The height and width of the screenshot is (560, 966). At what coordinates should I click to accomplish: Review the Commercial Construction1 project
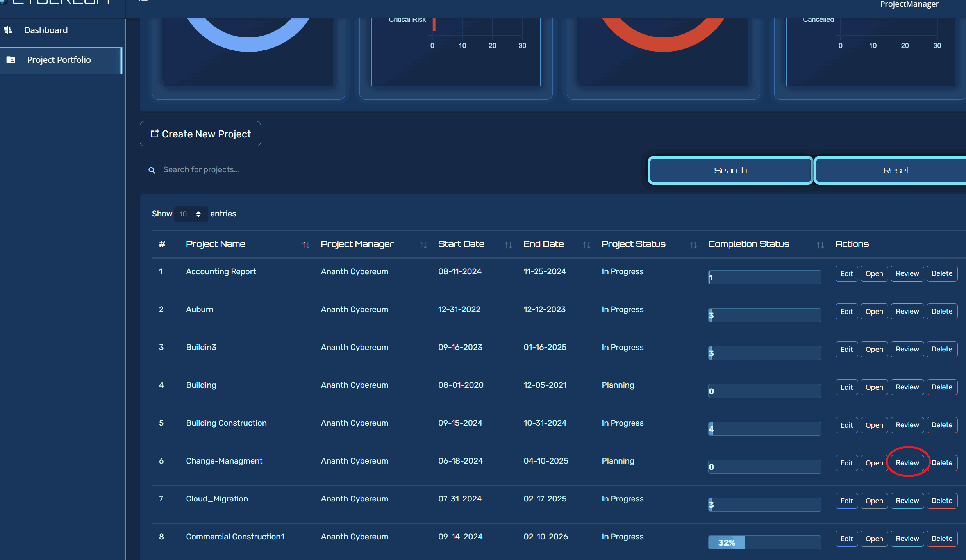click(x=907, y=539)
